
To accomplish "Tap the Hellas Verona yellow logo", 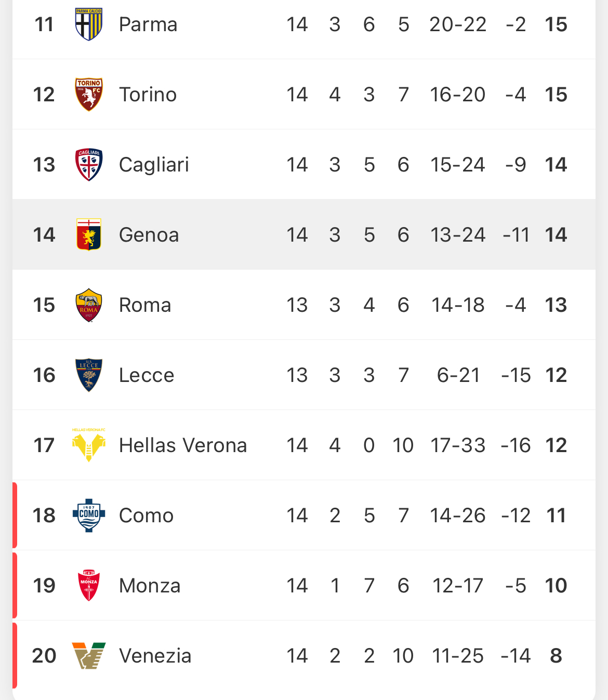I will coord(89,445).
